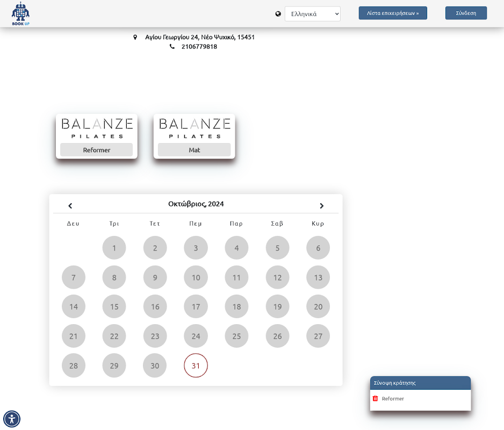The image size is (504, 430).
Task: Pick October 22 date circle
Action: click(114, 336)
